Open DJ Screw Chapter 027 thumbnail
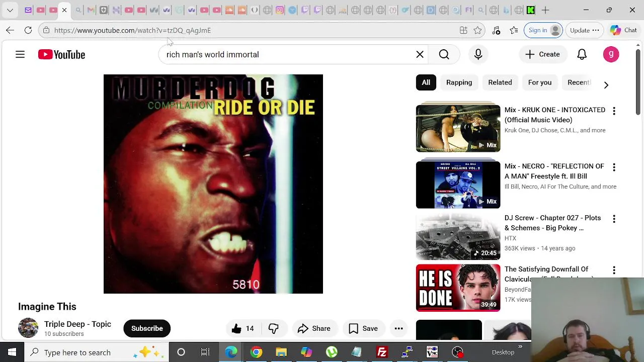 click(458, 236)
